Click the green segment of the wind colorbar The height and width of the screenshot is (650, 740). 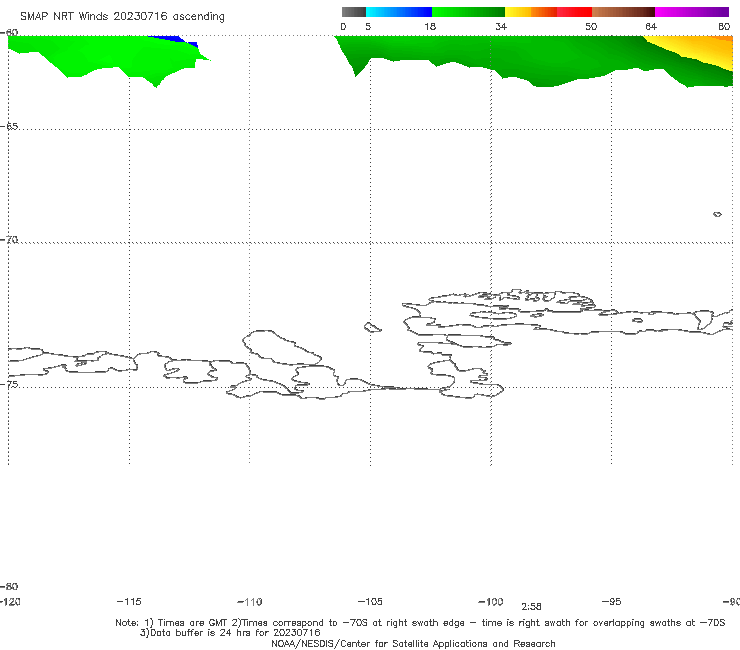click(468, 12)
